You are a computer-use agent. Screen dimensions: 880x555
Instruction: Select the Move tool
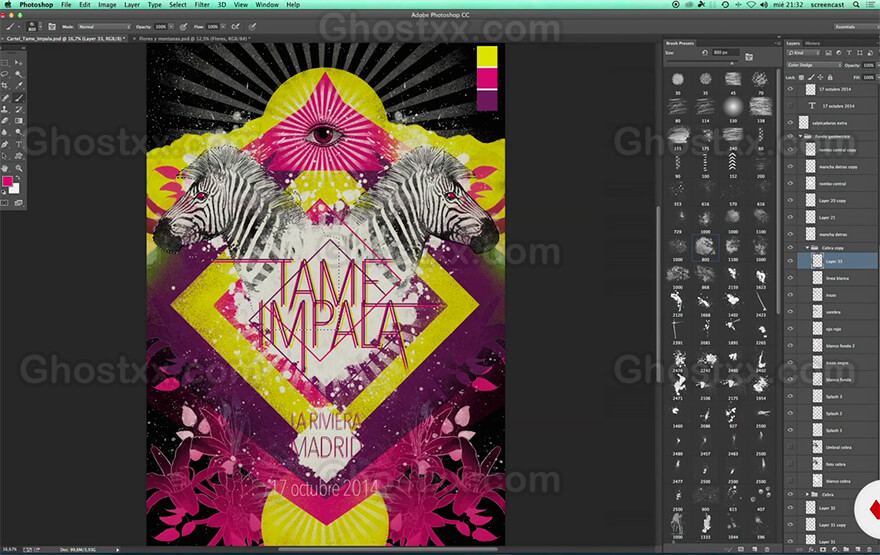point(19,63)
